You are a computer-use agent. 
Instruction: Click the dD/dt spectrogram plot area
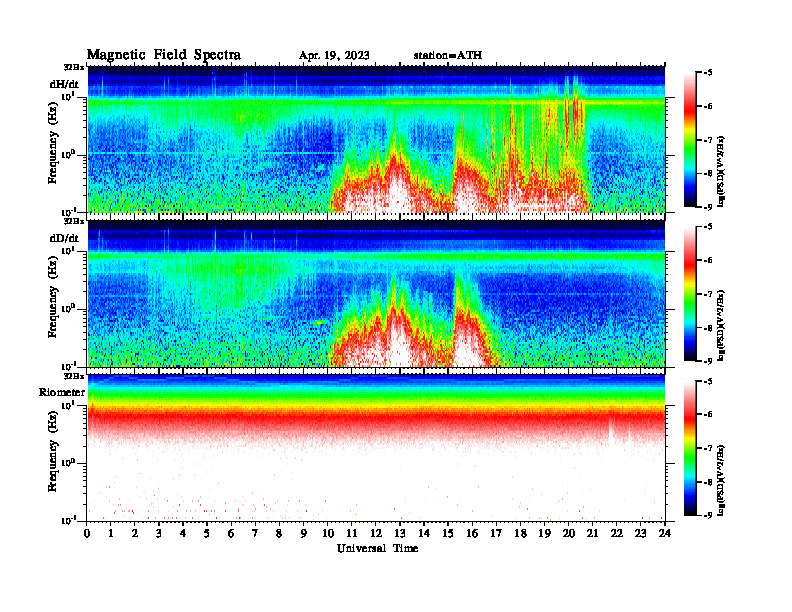(x=376, y=293)
